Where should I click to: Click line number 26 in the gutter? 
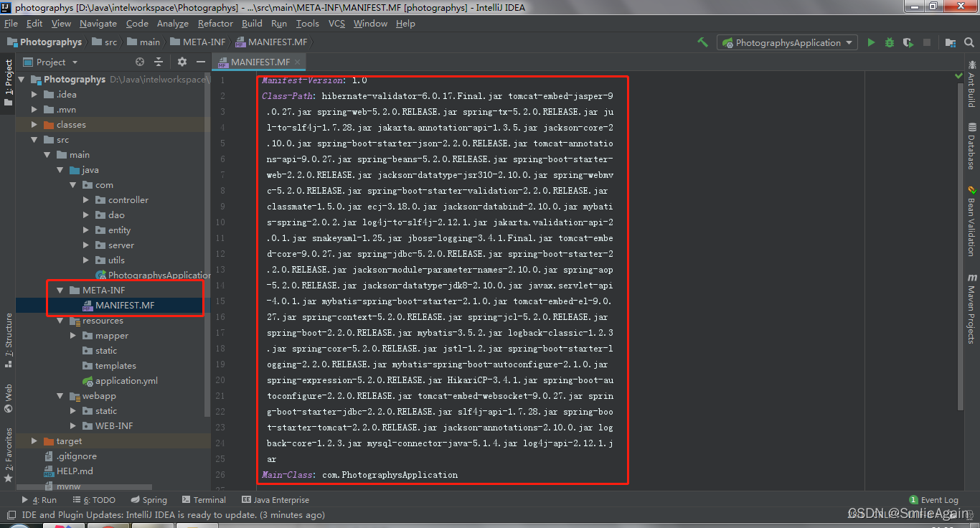point(221,475)
